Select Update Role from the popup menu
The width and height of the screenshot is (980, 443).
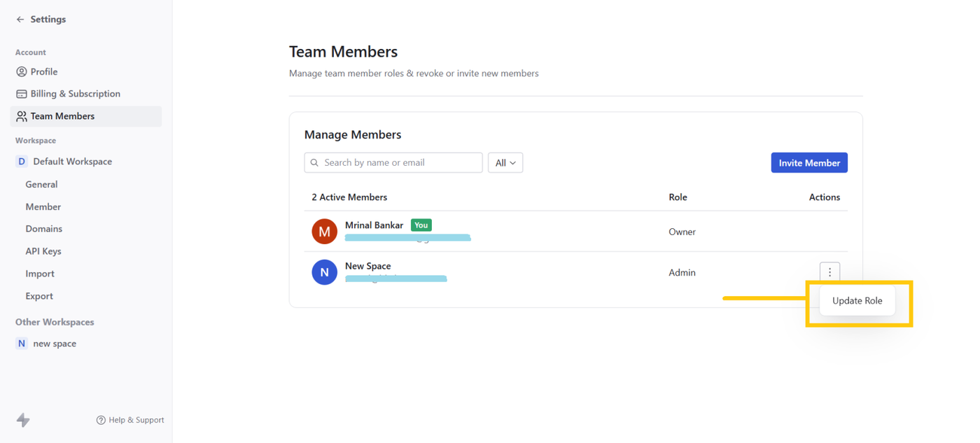857,301
